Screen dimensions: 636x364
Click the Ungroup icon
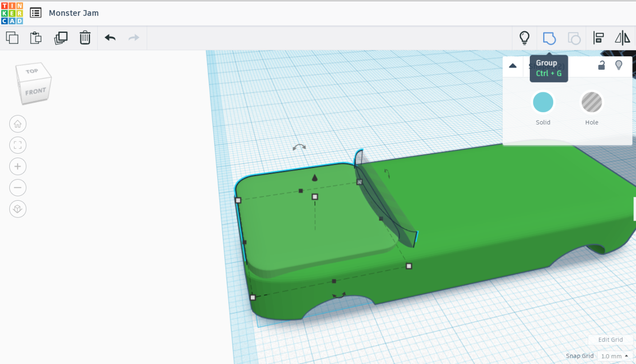574,38
